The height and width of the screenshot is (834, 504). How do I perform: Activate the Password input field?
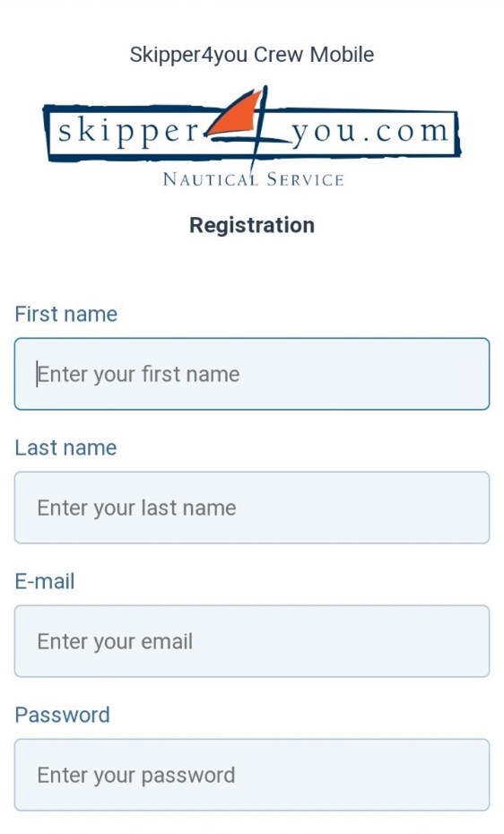252,775
